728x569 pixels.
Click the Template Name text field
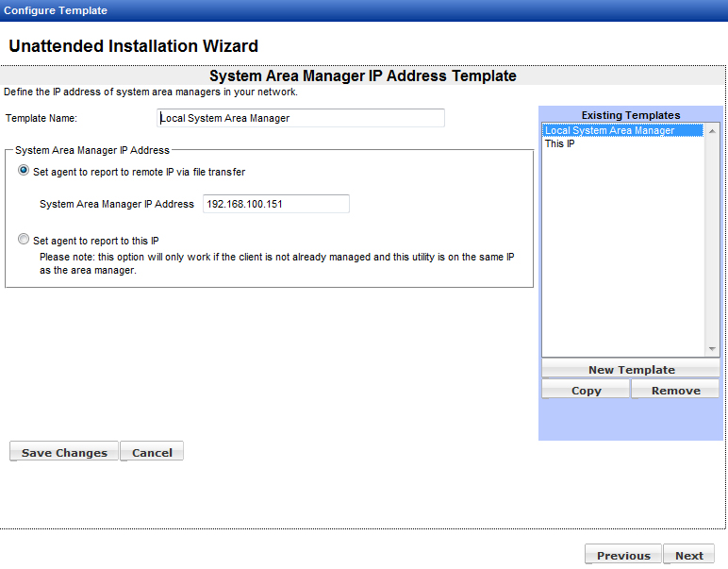click(301, 118)
